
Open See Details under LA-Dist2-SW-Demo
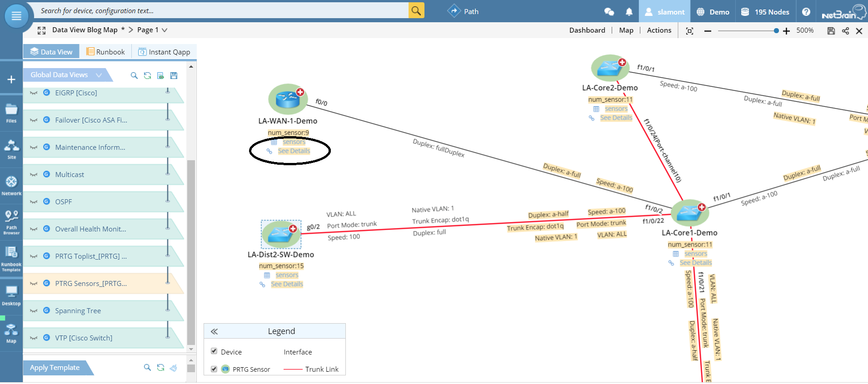[287, 284]
